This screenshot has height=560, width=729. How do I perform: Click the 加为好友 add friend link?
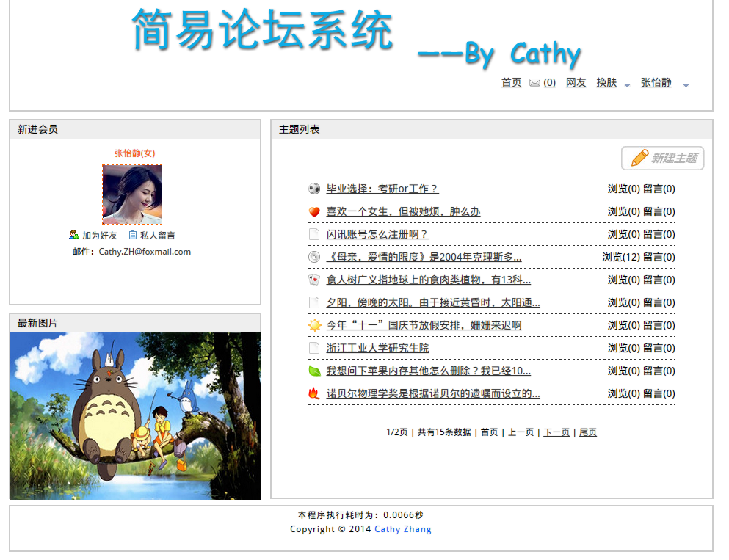[x=100, y=235]
